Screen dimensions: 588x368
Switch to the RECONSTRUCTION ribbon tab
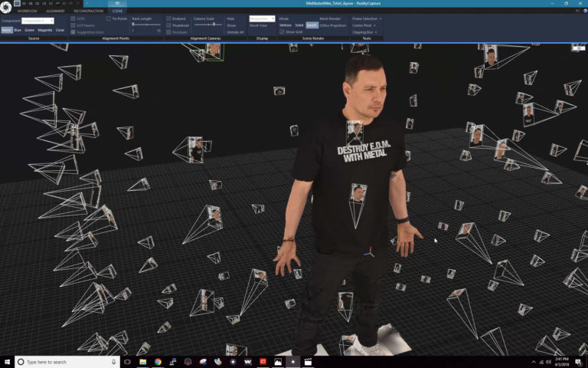tap(89, 11)
